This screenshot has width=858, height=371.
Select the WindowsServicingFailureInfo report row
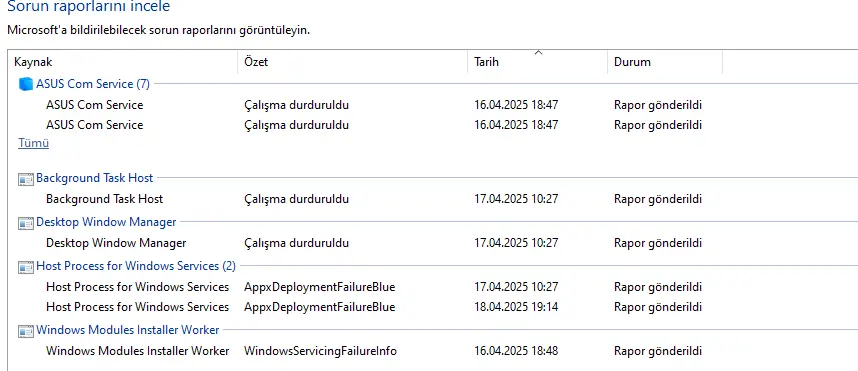click(434, 351)
